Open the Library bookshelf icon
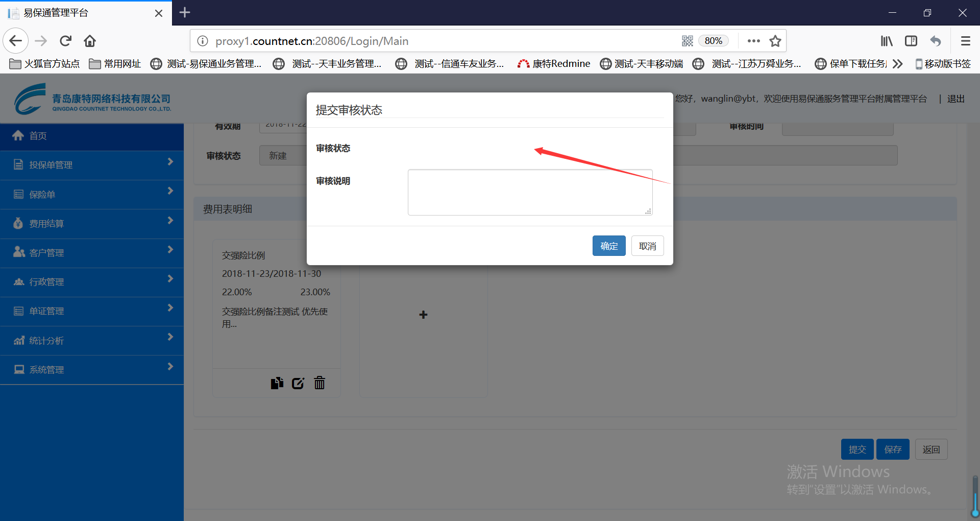The width and height of the screenshot is (980, 521). click(887, 41)
